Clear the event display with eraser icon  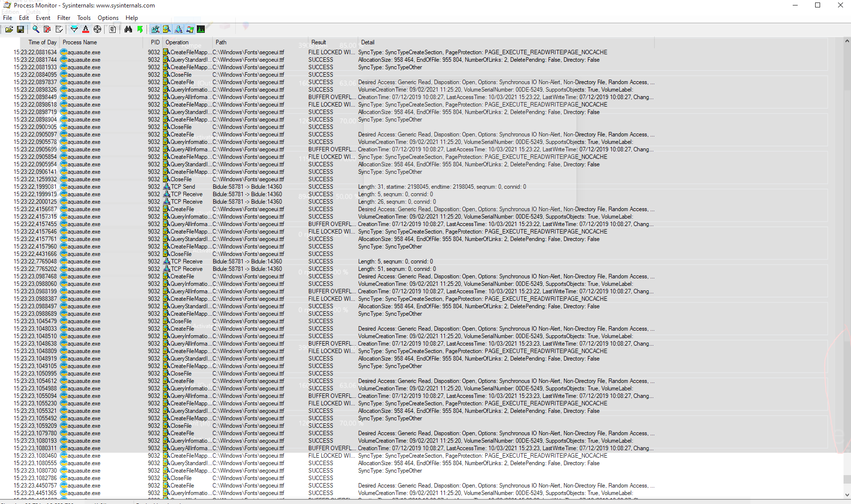point(59,29)
